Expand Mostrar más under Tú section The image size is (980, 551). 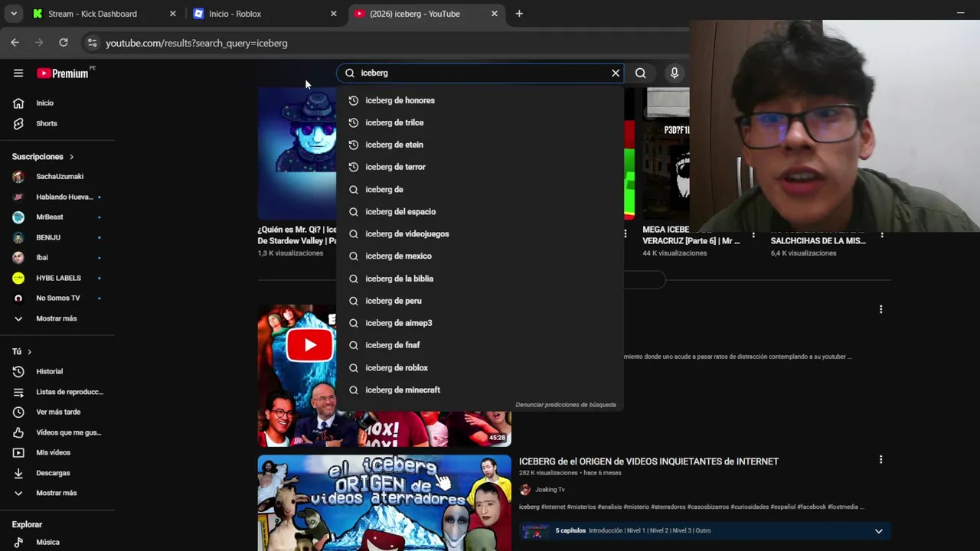tap(57, 493)
